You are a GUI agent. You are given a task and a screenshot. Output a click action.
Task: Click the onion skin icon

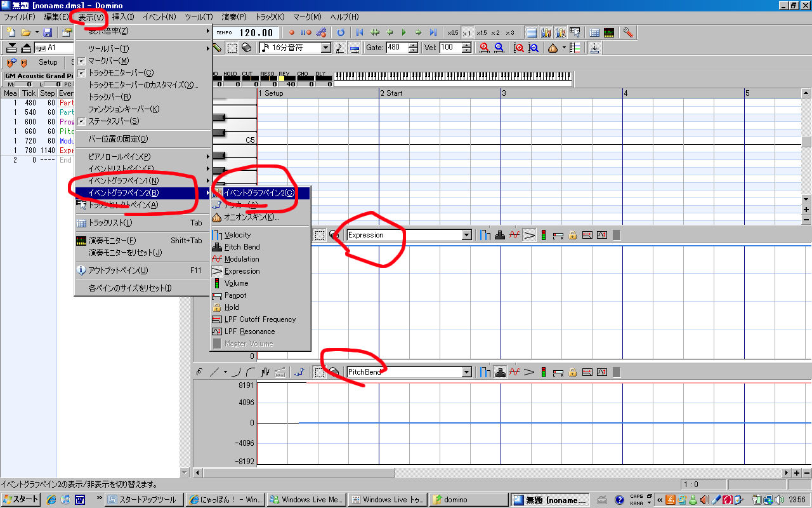(553, 48)
